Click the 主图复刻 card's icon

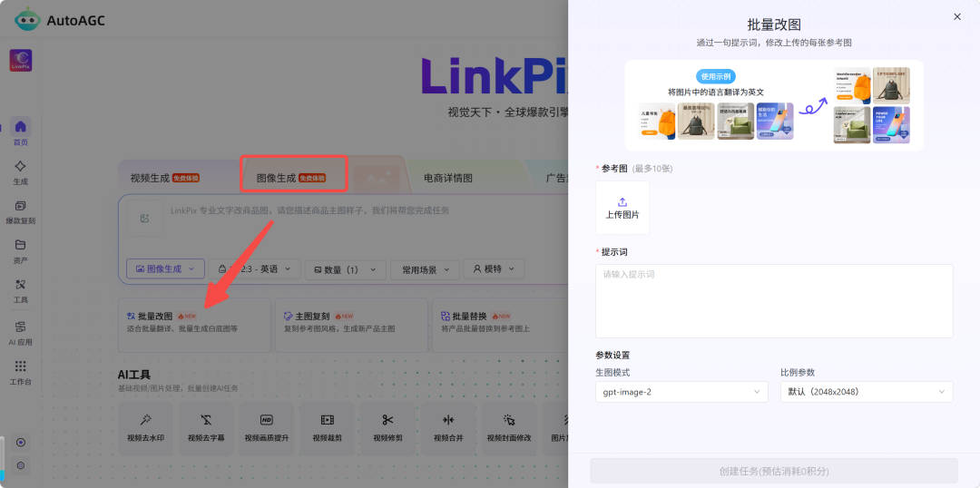[289, 317]
